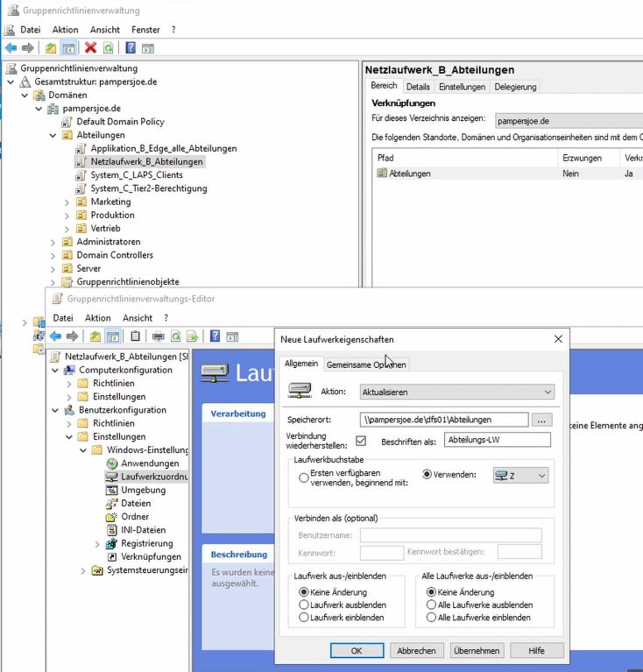643x672 pixels.
Task: Open the Aktion dropdown
Action: coord(456,392)
